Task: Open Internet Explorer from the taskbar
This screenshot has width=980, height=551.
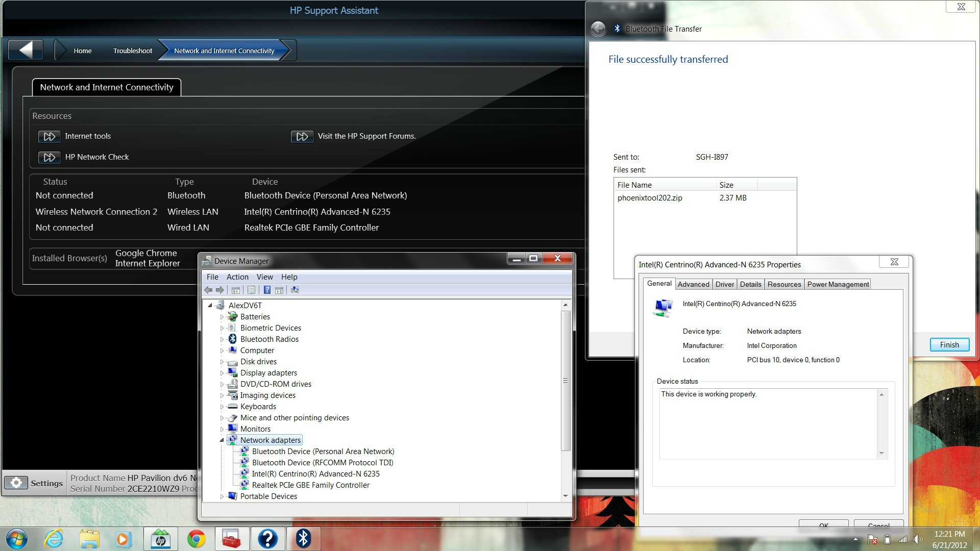Action: tap(54, 539)
